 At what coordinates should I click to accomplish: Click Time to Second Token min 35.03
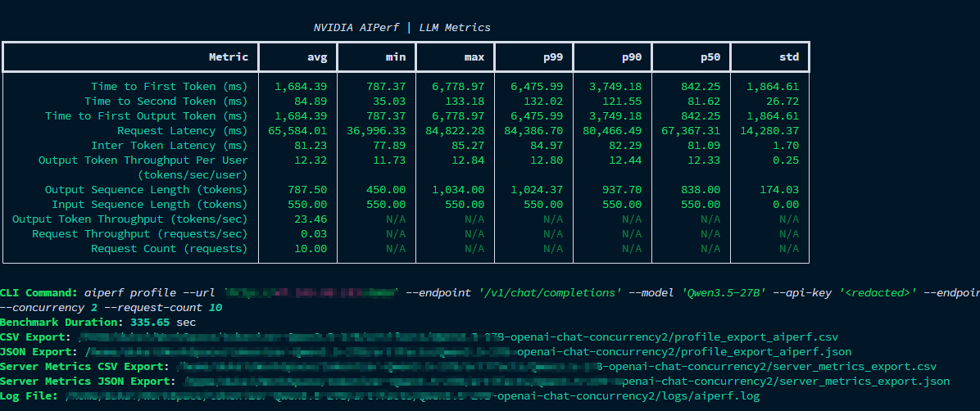pyautogui.click(x=389, y=102)
